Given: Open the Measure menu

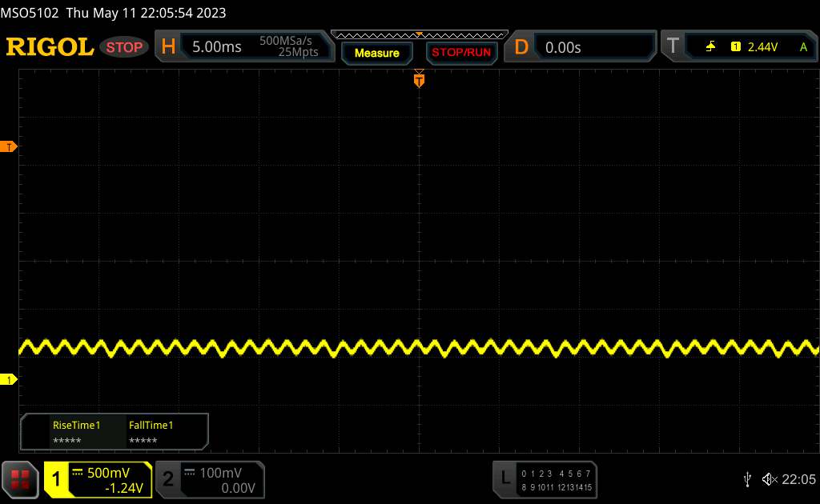Looking at the screenshot, I should pyautogui.click(x=376, y=53).
